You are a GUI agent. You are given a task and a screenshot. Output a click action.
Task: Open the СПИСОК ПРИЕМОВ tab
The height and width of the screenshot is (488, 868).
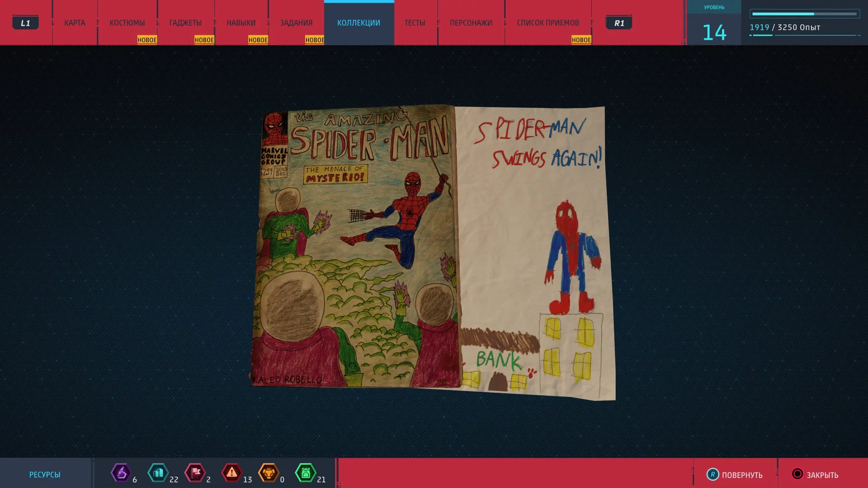pos(548,23)
